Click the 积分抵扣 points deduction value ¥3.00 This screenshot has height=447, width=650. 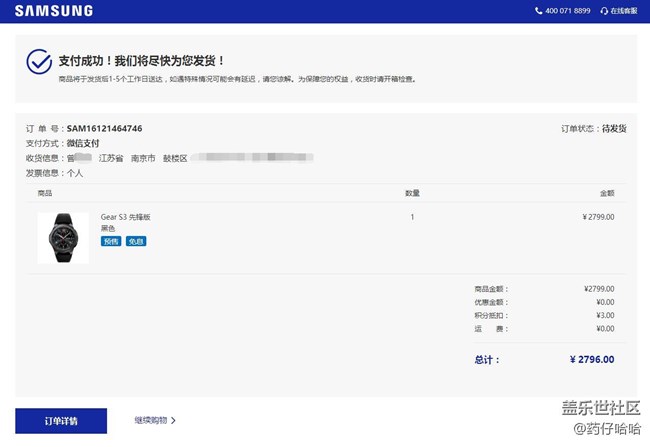[603, 315]
